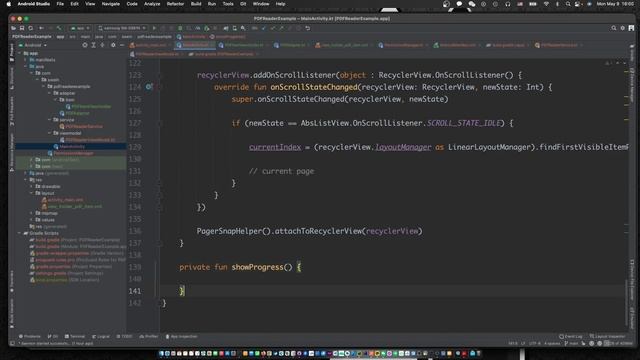Switch to PermissionManager editor tab
This screenshot has width=640, height=360.
click(x=403, y=45)
